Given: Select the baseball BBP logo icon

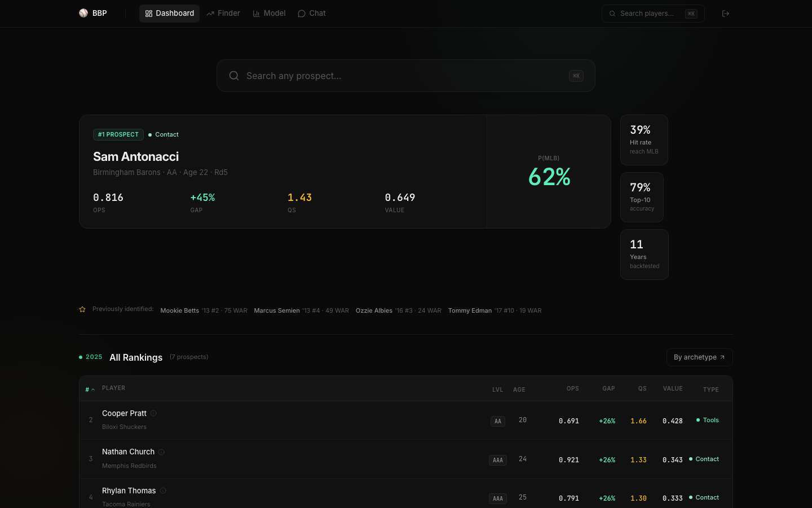Looking at the screenshot, I should tap(83, 13).
